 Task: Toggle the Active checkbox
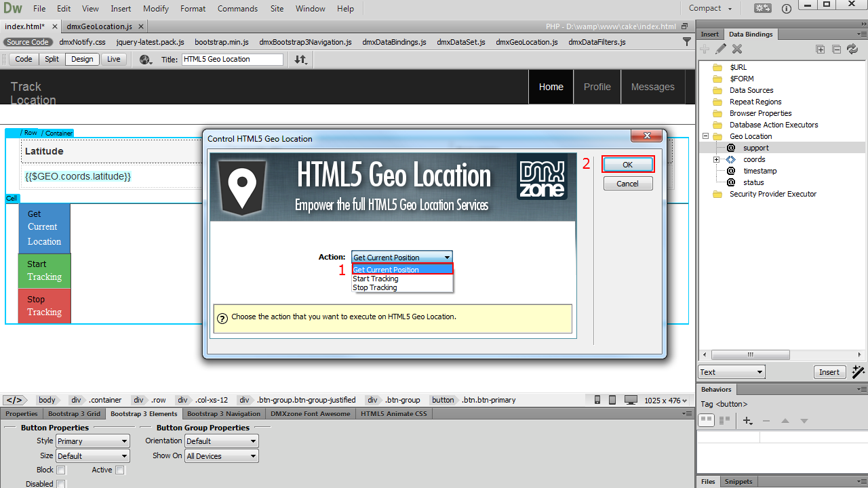click(x=120, y=470)
